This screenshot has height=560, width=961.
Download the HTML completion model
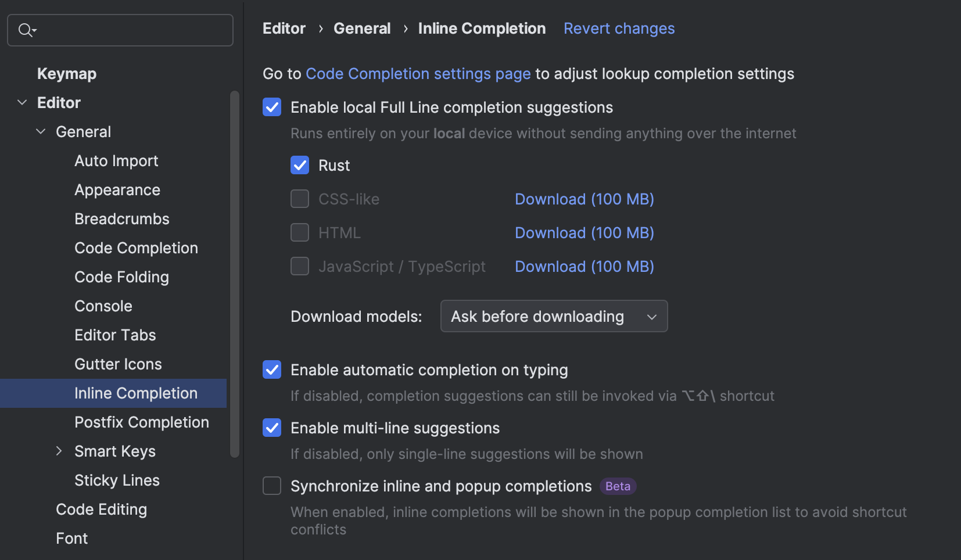click(584, 232)
